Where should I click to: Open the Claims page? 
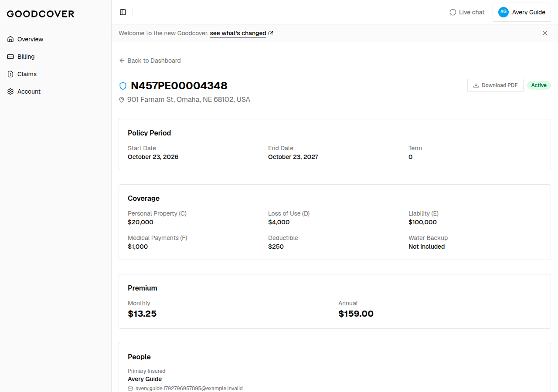56,74
